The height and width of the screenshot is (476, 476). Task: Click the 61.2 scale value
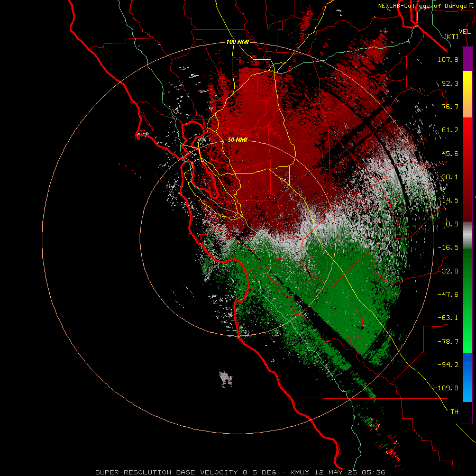(x=450, y=130)
